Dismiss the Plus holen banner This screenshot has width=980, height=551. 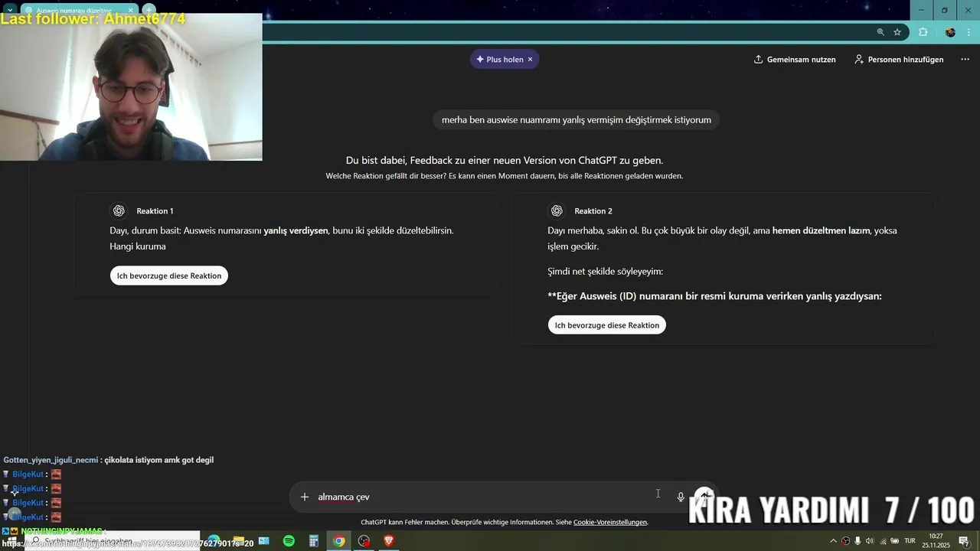530,60
